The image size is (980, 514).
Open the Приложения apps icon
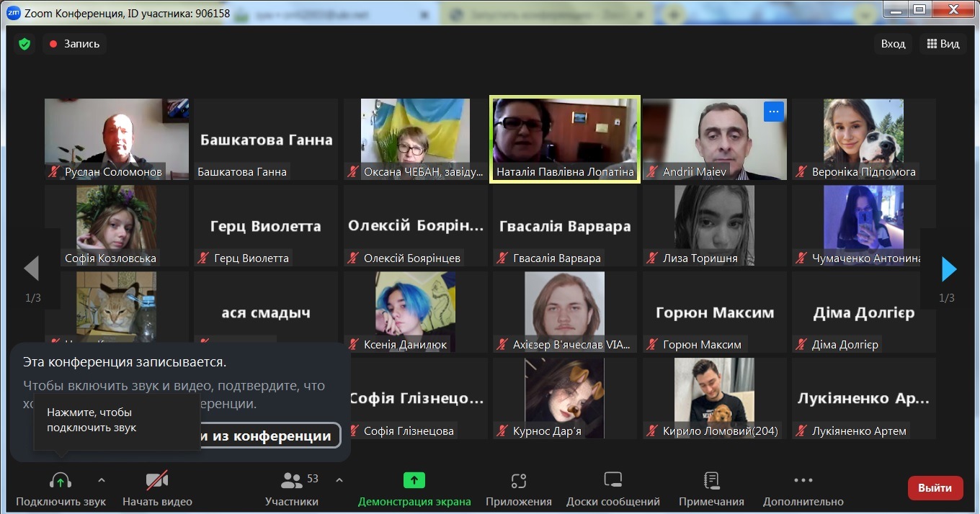pos(518,481)
